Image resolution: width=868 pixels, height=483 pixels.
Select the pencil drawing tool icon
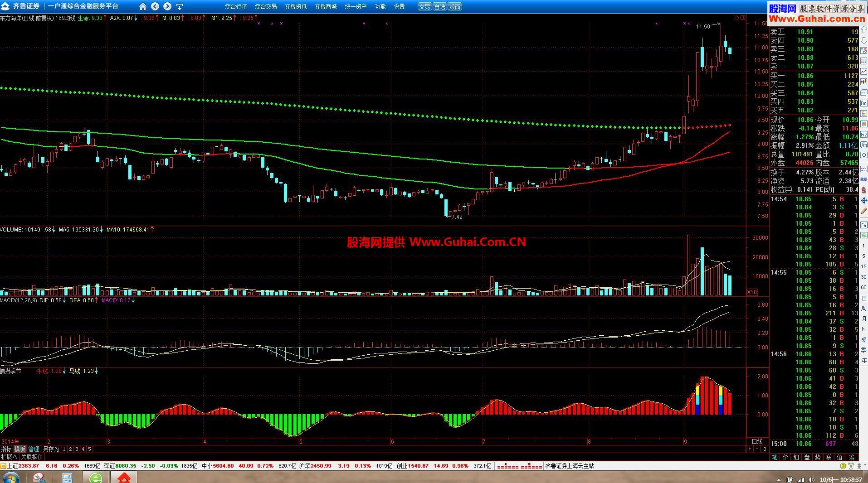tap(863, 211)
